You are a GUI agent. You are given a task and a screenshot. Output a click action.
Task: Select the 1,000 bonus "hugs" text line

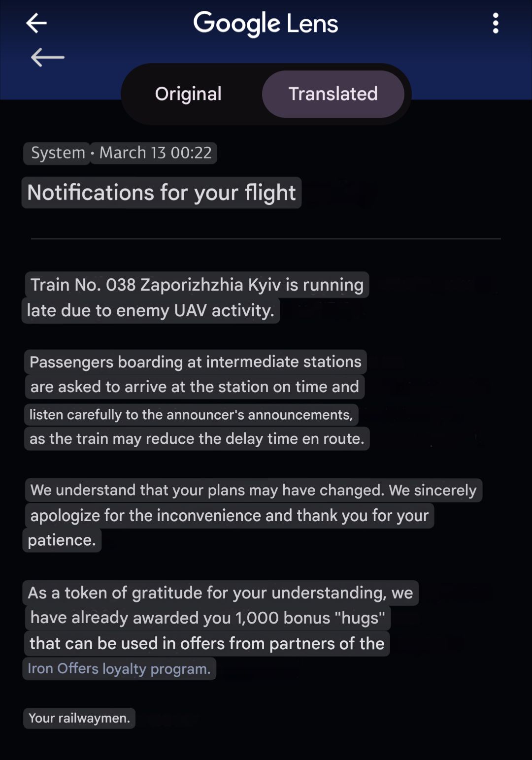[x=208, y=618]
